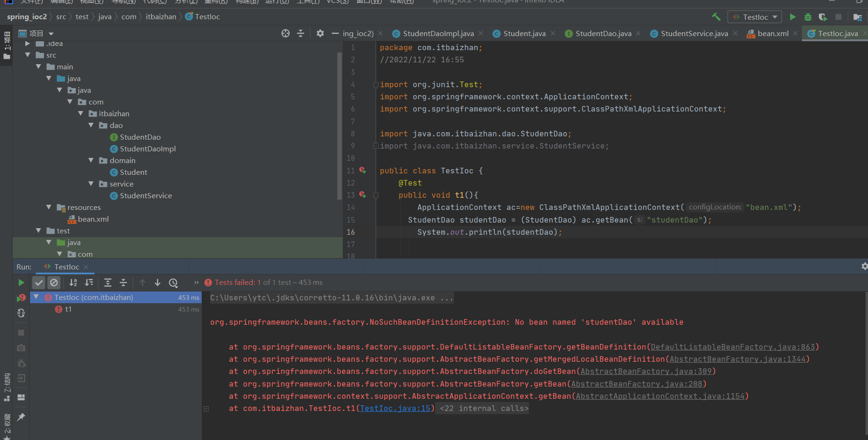868x440 pixels.
Task: Toggle show passed tests checkmark
Action: point(39,283)
